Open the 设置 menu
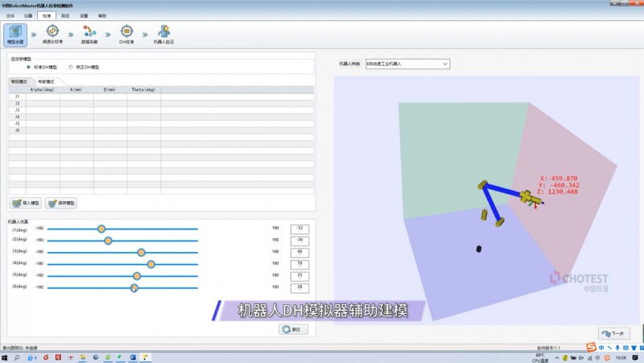Viewport: 644px width, 363px height. coord(84,15)
